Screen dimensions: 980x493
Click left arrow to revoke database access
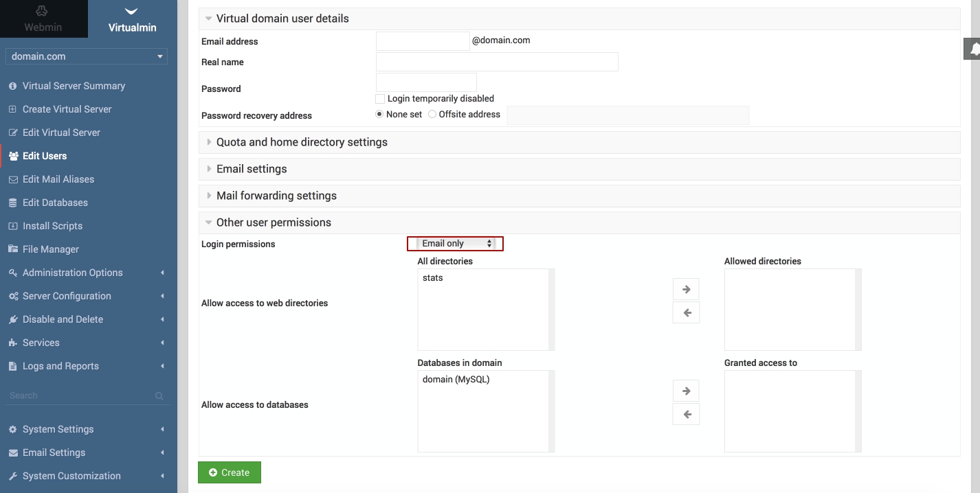tap(686, 415)
